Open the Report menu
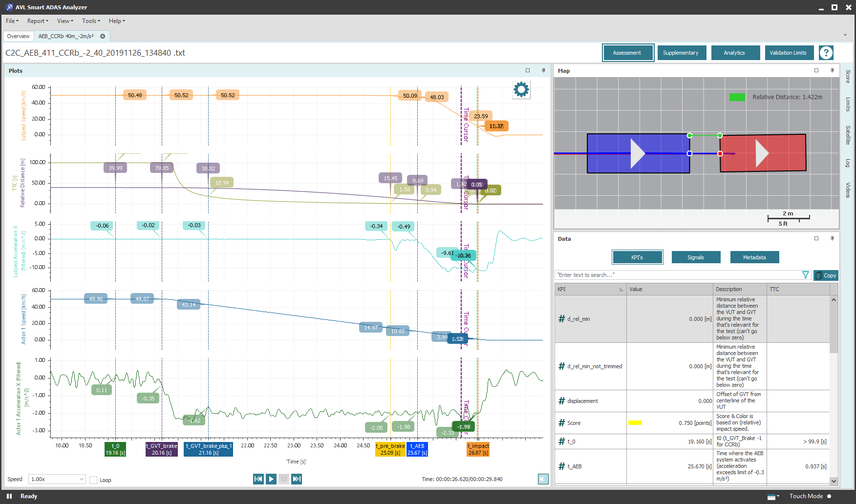 [x=38, y=21]
